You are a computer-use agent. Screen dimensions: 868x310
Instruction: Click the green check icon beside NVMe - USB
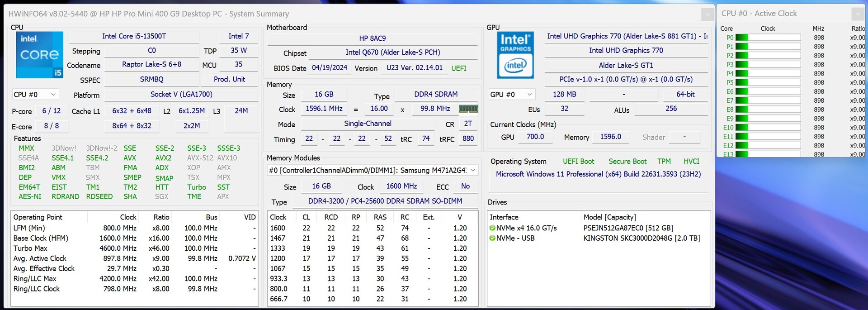(x=492, y=238)
